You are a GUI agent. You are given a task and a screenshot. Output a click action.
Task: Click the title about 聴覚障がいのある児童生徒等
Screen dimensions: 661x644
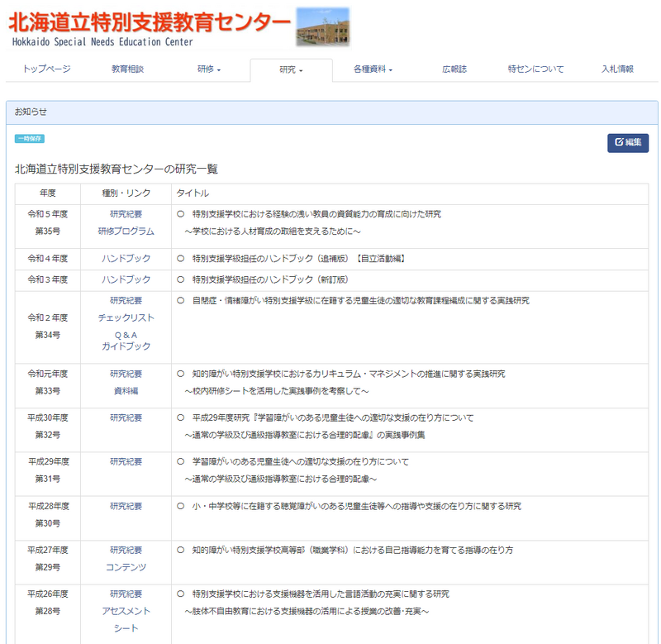pos(357,506)
